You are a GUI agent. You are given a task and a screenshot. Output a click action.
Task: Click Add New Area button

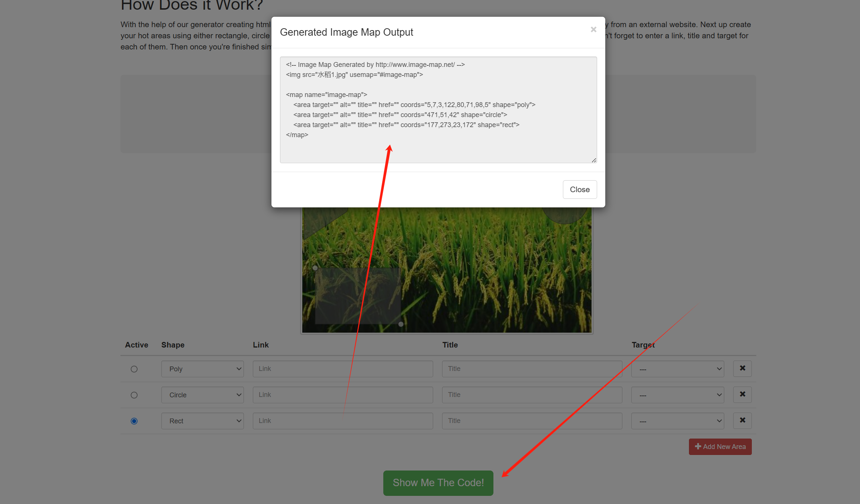point(720,447)
